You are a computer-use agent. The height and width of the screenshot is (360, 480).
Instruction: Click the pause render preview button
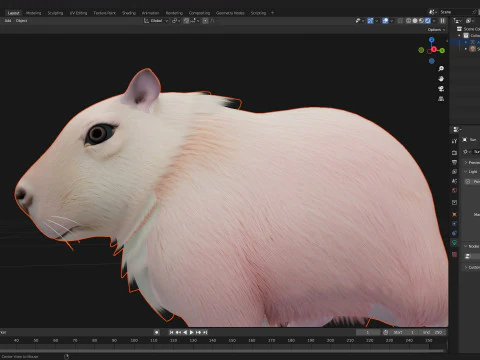tap(443, 21)
